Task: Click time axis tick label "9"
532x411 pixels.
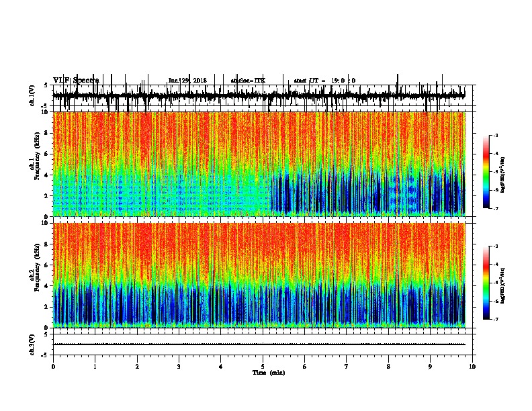Action: click(x=430, y=367)
